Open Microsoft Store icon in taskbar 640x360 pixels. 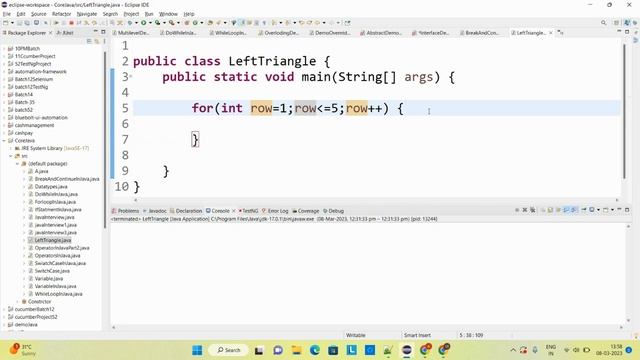click(x=333, y=350)
